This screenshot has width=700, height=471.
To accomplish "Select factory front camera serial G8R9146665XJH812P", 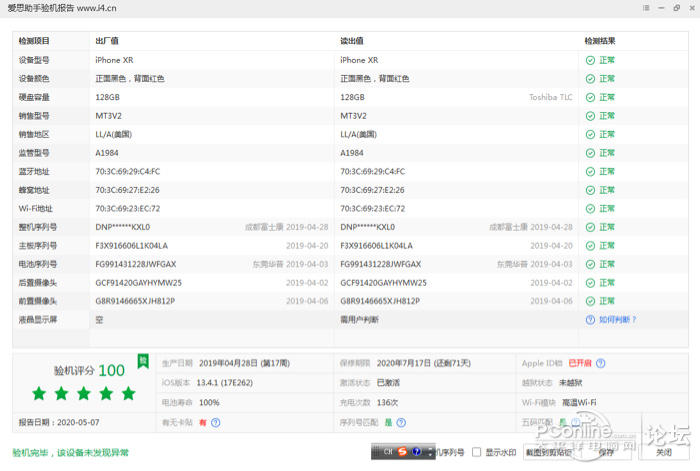I will (135, 301).
